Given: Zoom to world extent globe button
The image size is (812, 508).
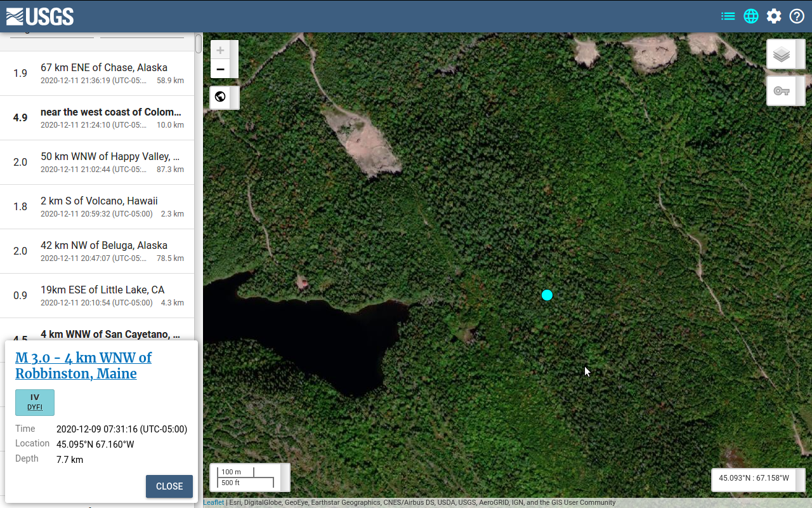Looking at the screenshot, I should coord(220,97).
